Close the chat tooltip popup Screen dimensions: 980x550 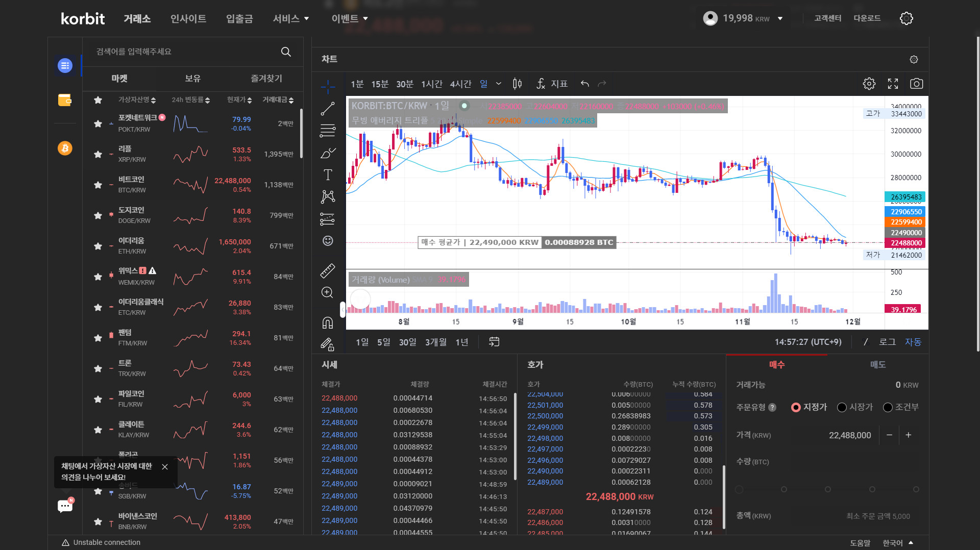[165, 467]
